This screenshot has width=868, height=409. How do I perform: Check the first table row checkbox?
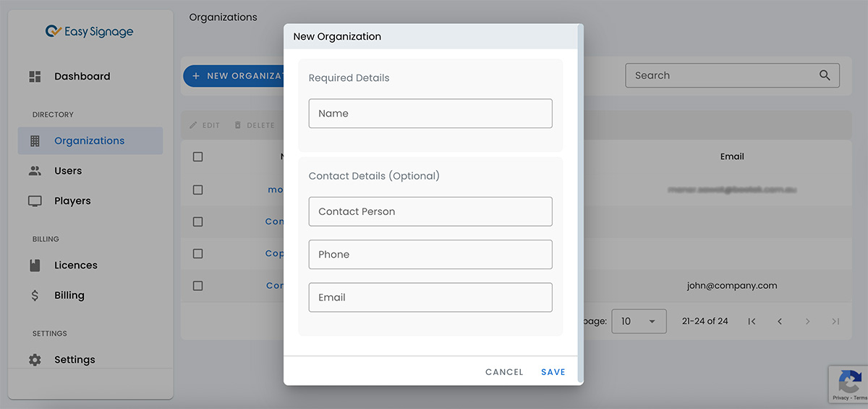coord(198,190)
